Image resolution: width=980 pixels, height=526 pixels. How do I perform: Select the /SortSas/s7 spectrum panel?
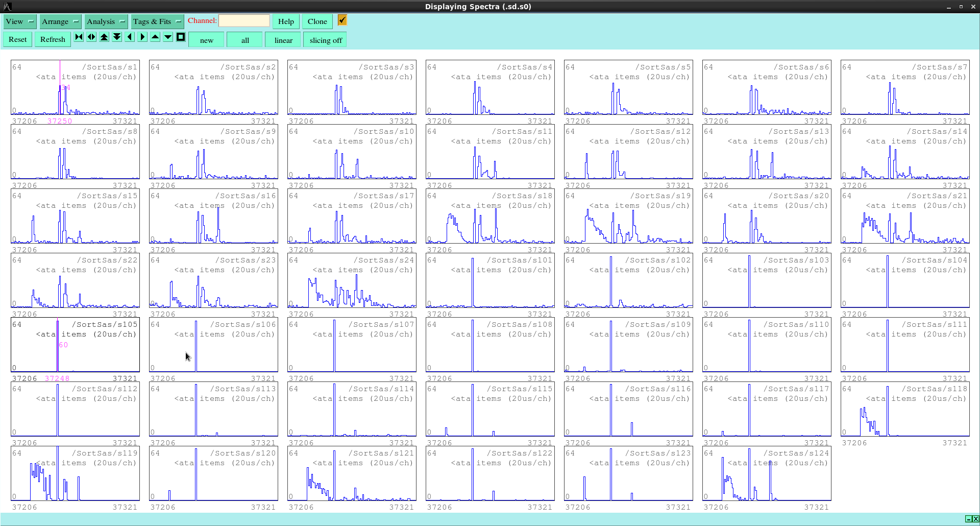pyautogui.click(x=905, y=87)
